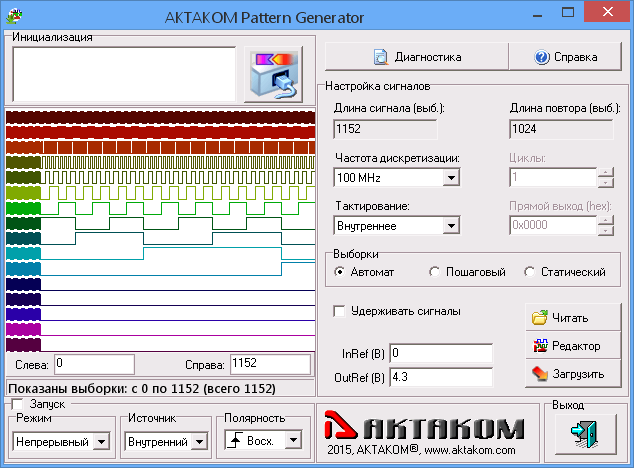The image size is (634, 468).
Task: Click the Справа sample range field
Action: click(270, 364)
